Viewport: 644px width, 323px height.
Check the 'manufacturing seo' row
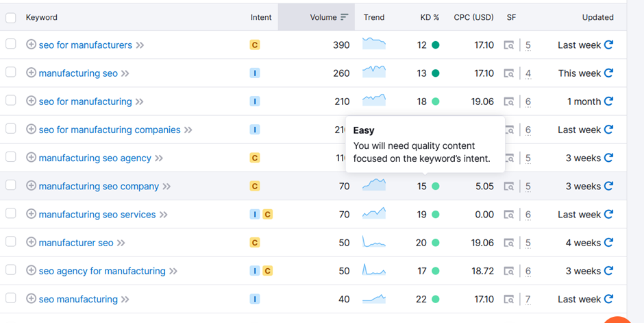point(11,72)
